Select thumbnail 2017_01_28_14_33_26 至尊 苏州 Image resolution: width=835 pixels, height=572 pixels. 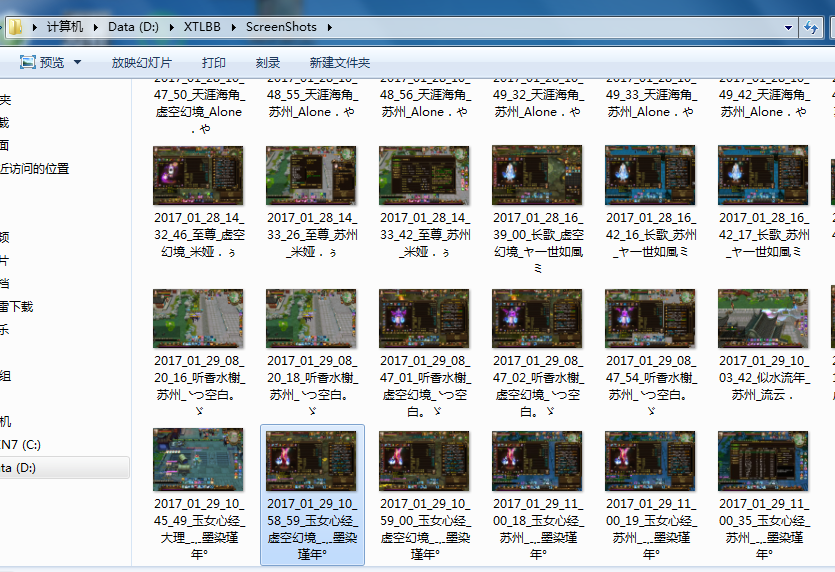tap(311, 175)
